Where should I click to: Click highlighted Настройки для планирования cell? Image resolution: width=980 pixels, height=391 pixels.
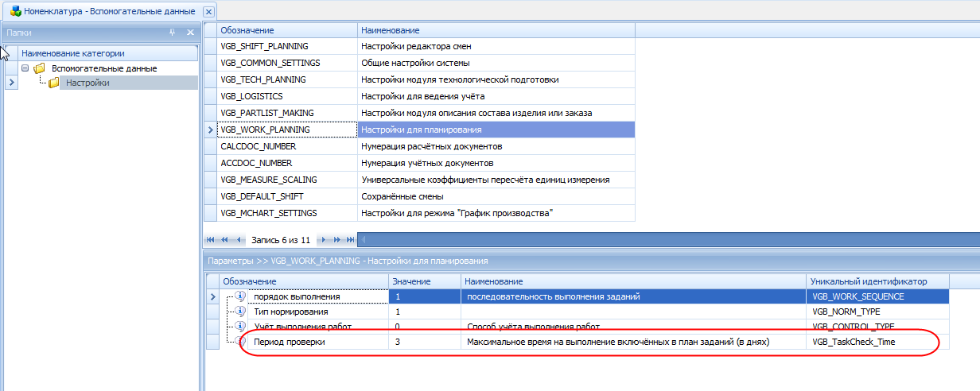click(496, 130)
